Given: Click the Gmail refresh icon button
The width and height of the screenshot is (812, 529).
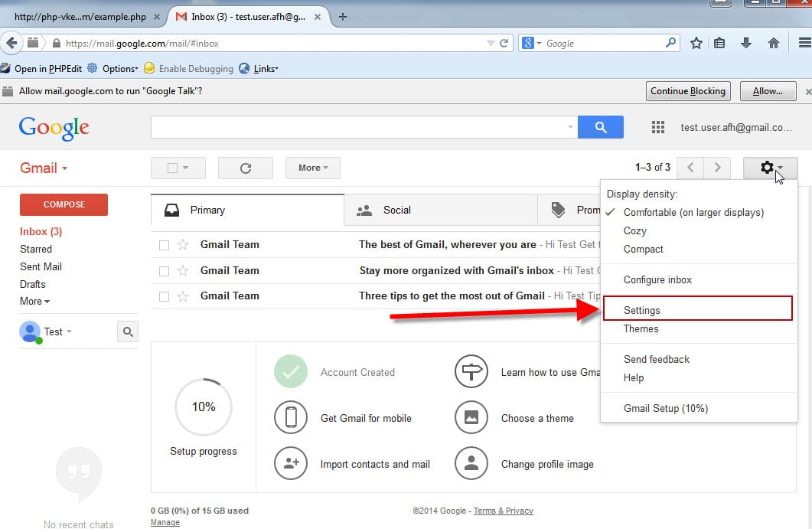Looking at the screenshot, I should [x=245, y=168].
